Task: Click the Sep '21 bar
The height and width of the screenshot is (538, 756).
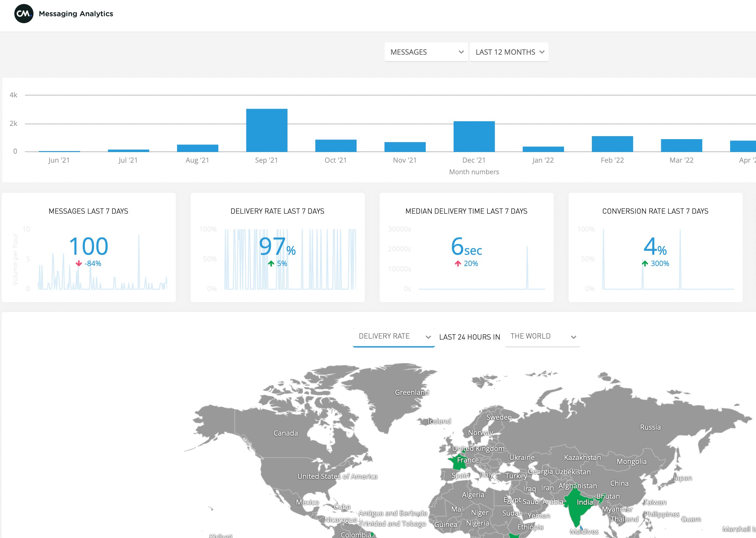Action: point(267,130)
